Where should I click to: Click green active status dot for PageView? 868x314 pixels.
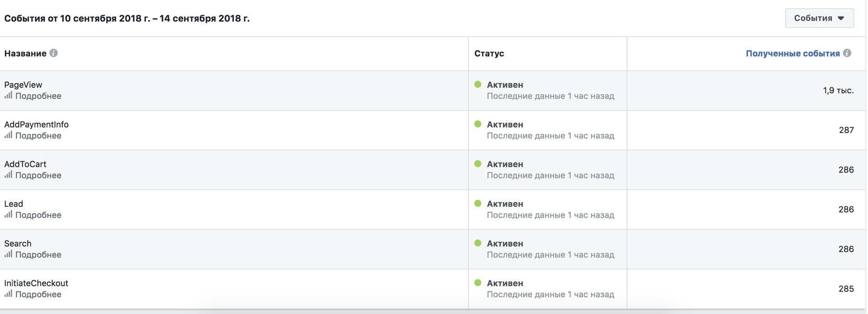[477, 84]
